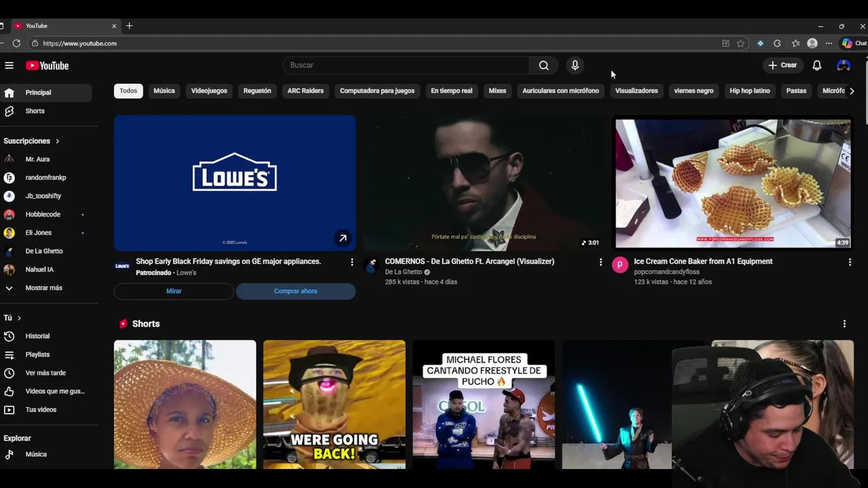
Task: Click the search magnifier button
Action: tap(544, 65)
